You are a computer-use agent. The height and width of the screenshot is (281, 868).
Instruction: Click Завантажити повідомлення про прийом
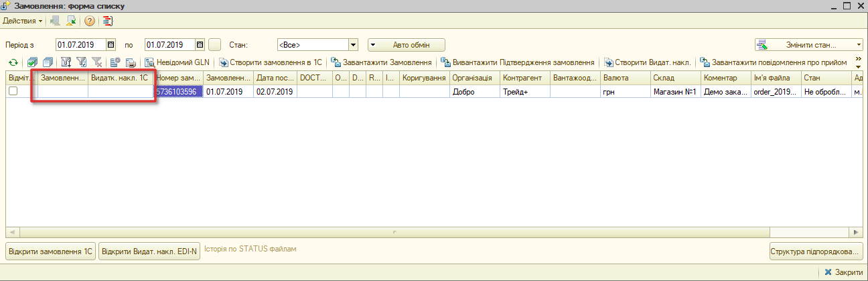(773, 62)
